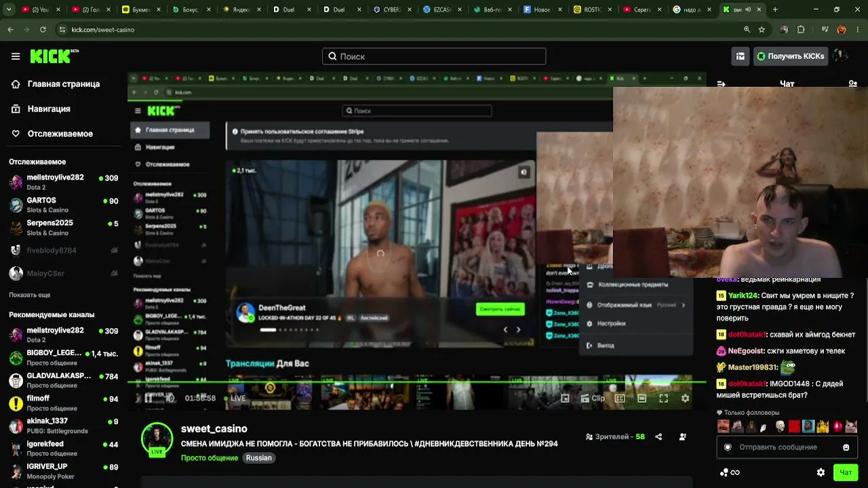This screenshot has height=488, width=868.
Task: Open the player settings gear
Action: [x=685, y=399]
